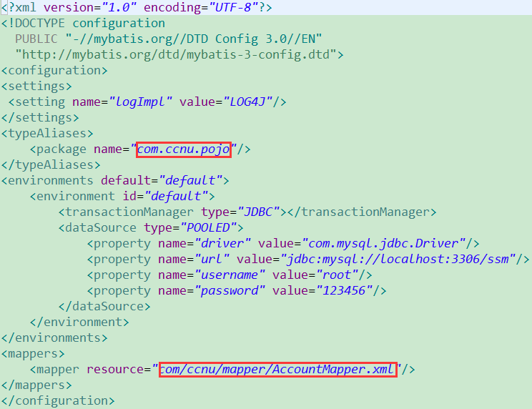Click the jdbc:mysql://localhost:3306/ssm value
Screen dimensions: 532x409
[398, 259]
